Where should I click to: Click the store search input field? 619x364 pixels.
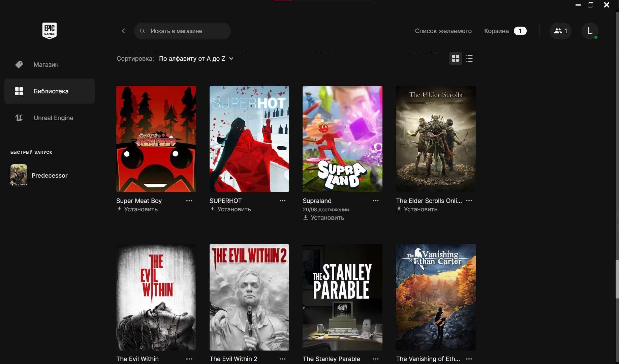click(182, 31)
